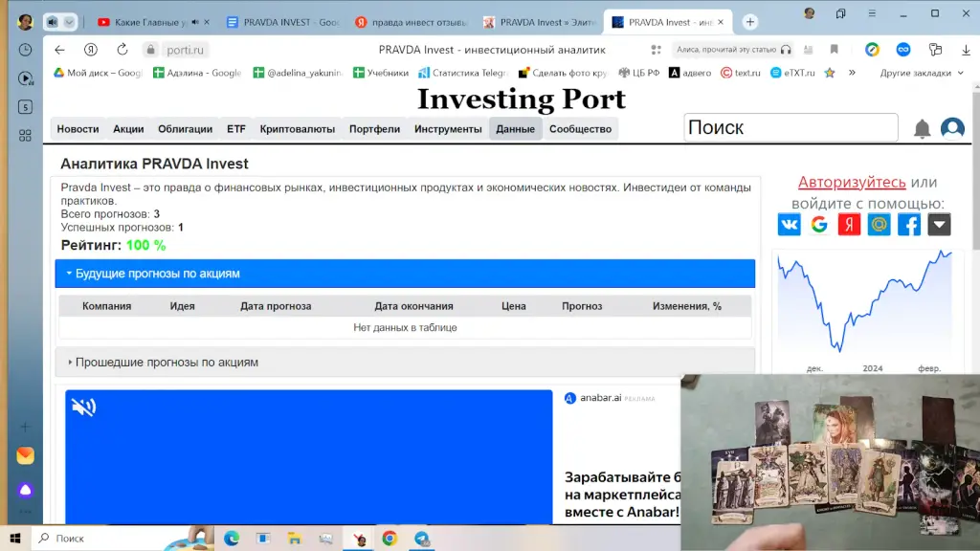Open the user profile avatar icon

coord(952,128)
